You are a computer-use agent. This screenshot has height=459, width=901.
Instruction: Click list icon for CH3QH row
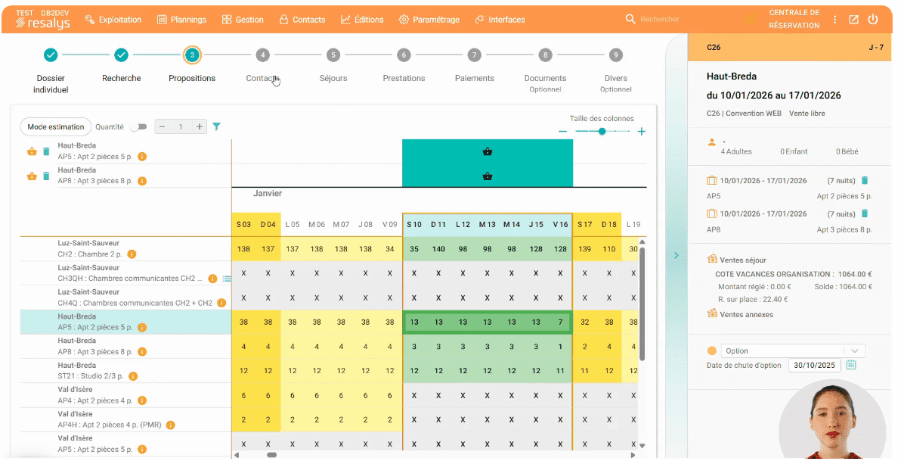pos(227,279)
